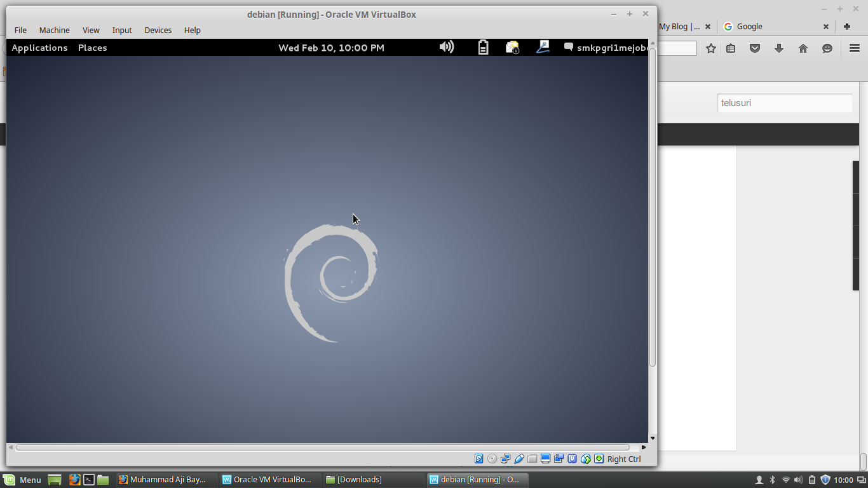Image resolution: width=868 pixels, height=488 pixels.
Task: Launch Firefox from the panel launcher
Action: click(x=74, y=480)
